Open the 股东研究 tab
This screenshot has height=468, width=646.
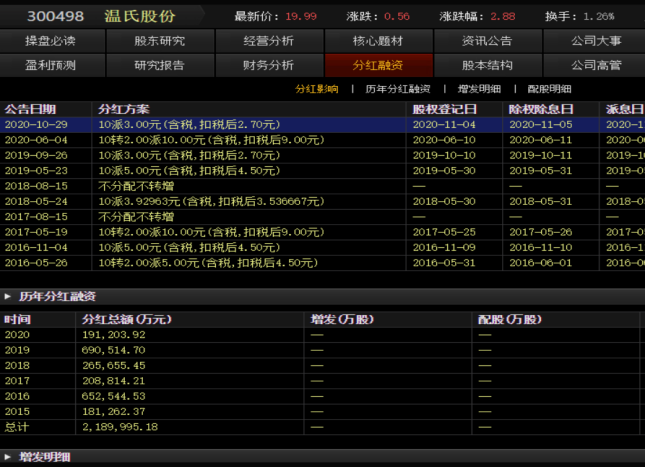[x=160, y=41]
